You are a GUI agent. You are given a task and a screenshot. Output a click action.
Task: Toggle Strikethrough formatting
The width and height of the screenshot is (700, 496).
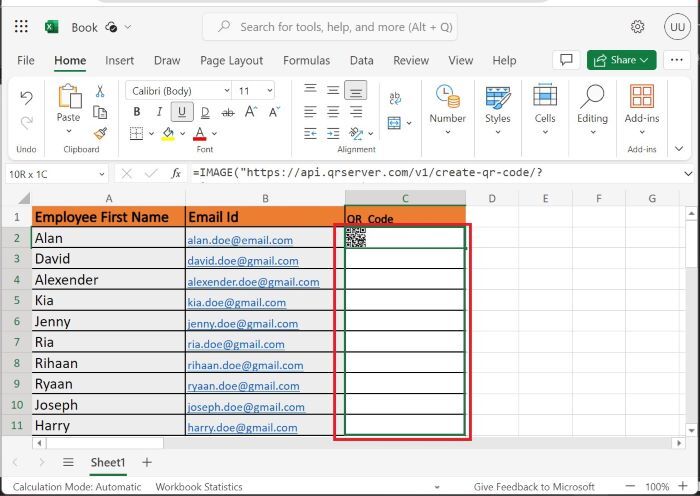point(228,112)
